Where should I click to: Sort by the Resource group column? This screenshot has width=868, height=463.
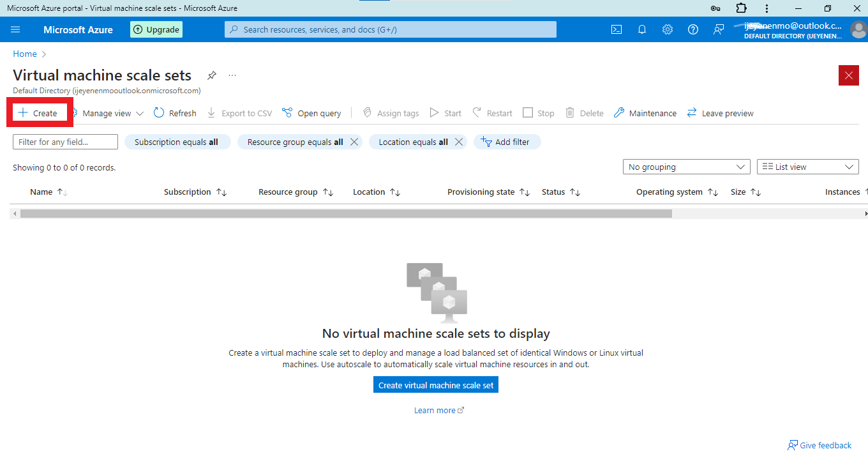(296, 192)
